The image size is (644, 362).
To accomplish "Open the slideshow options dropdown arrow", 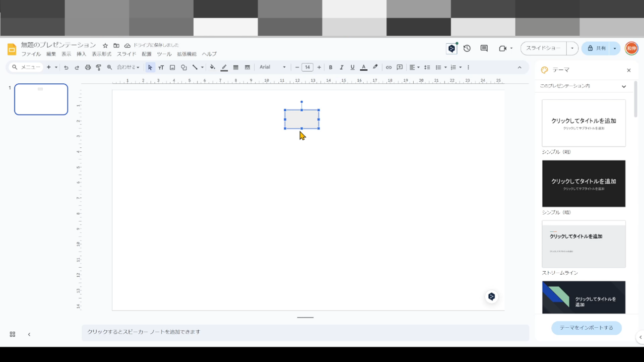I will tap(572, 49).
